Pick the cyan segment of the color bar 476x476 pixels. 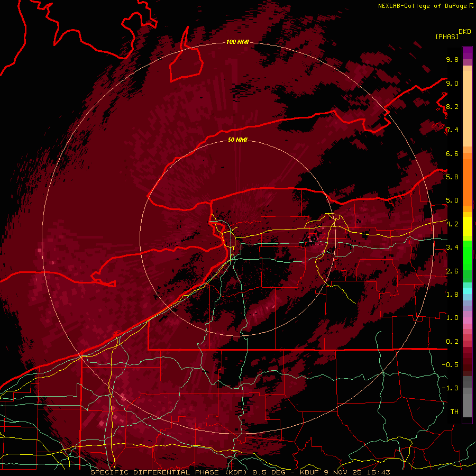click(x=467, y=291)
